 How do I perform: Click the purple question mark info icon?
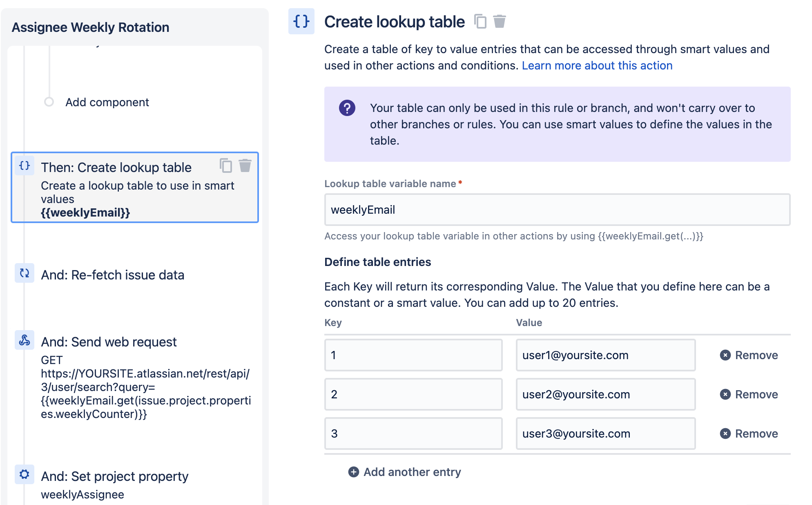347,108
